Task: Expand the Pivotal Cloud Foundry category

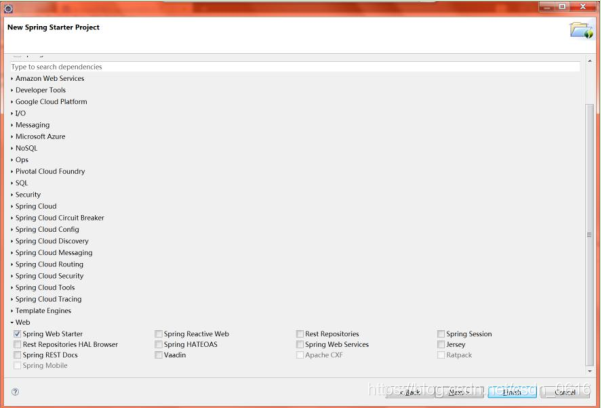Action: (12, 171)
